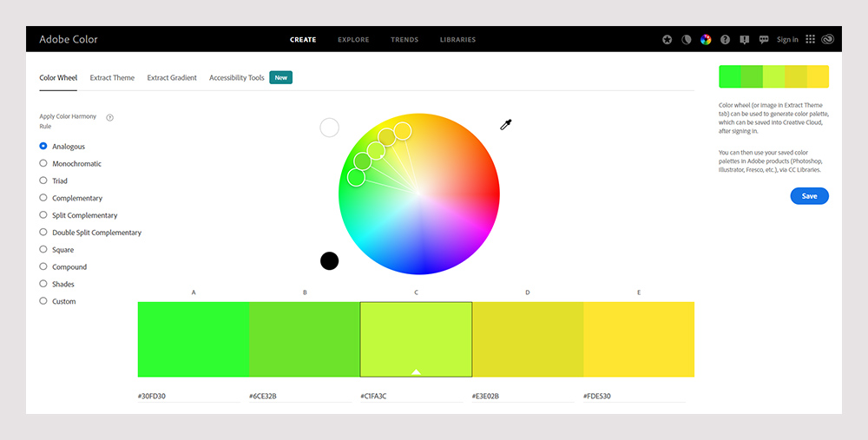Click the #30FD30 hex field
The height and width of the screenshot is (440, 868).
(188, 397)
